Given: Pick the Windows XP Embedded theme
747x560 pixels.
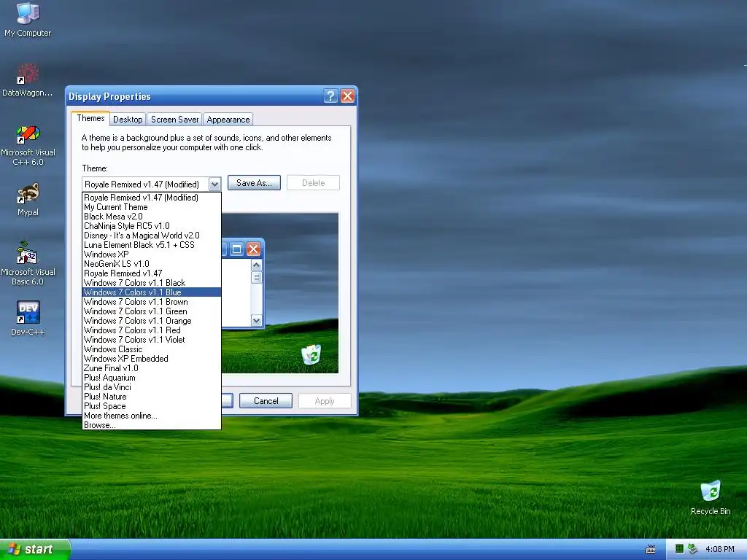Looking at the screenshot, I should pyautogui.click(x=152, y=359).
